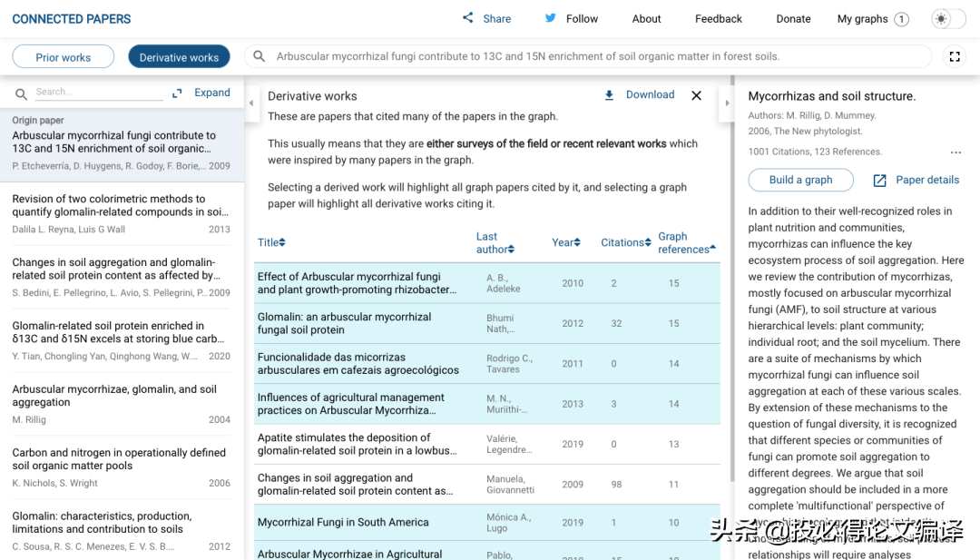Click the Share link text
This screenshot has height=560, width=980.
point(497,19)
